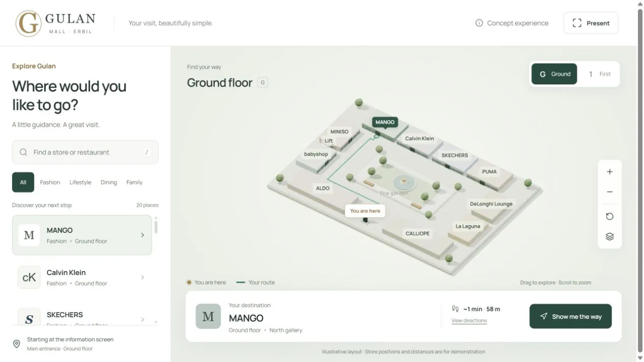Screen dimensions: 644x362
Task: Expand the SKECHERS list chevron
Action: point(143,319)
